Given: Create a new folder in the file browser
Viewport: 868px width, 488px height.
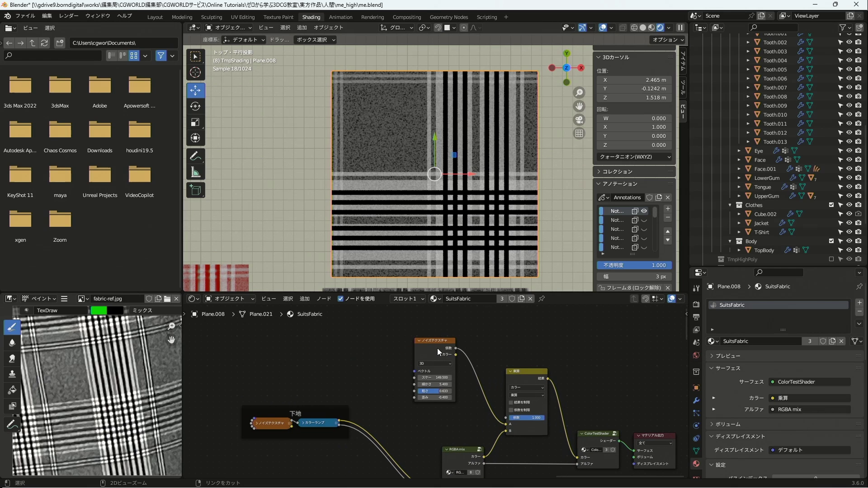Looking at the screenshot, I should [x=60, y=43].
